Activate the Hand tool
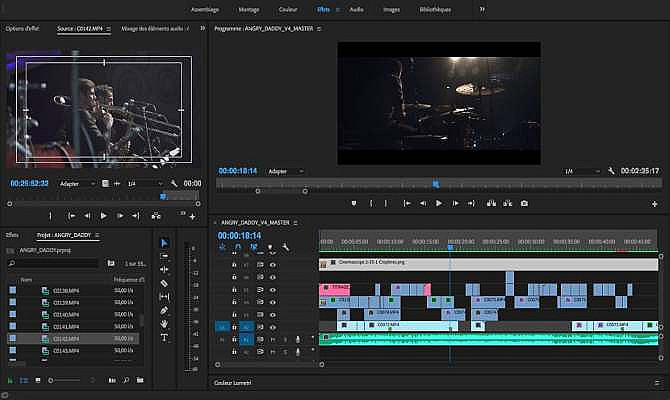This screenshot has width=670, height=400. point(164,325)
